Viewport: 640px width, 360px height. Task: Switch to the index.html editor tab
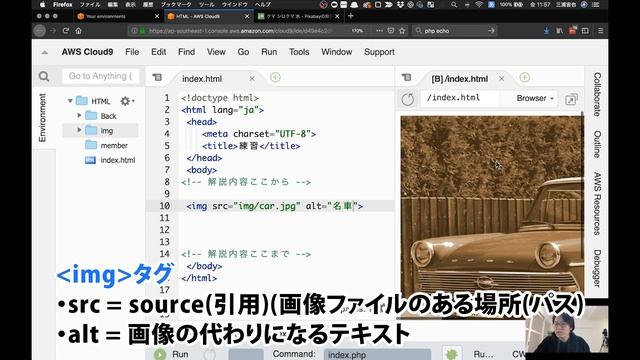click(x=202, y=79)
